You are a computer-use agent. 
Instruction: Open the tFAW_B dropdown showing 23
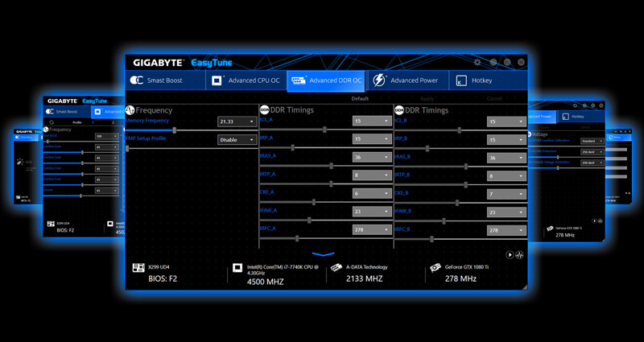507,212
